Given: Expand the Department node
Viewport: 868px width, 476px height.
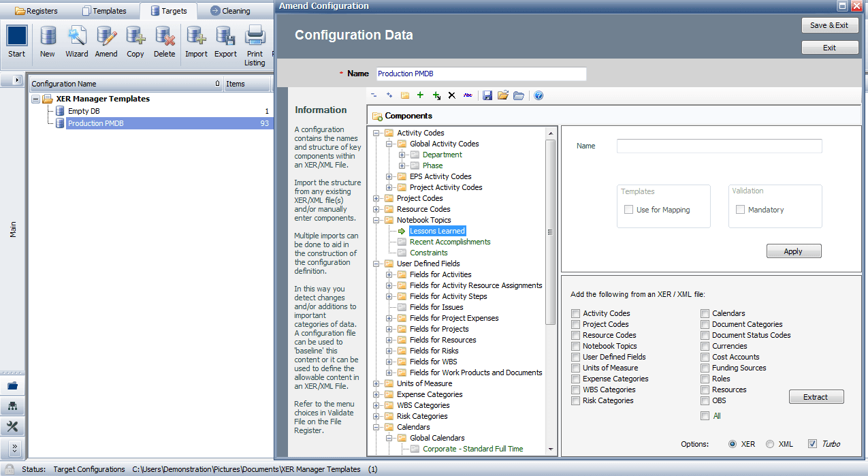Looking at the screenshot, I should (402, 155).
